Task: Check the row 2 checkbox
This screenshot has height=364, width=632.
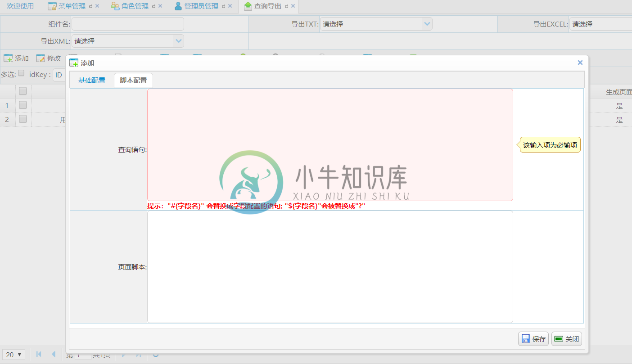Action: 23,119
